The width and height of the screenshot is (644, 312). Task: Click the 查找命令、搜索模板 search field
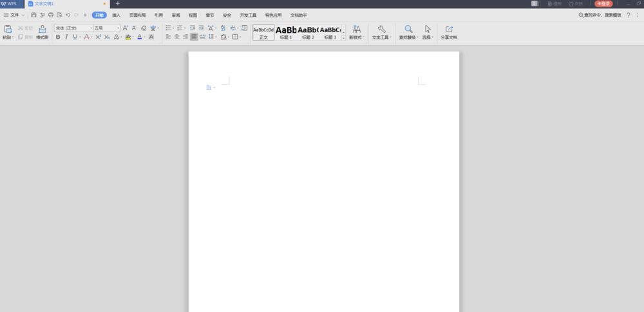tap(600, 15)
